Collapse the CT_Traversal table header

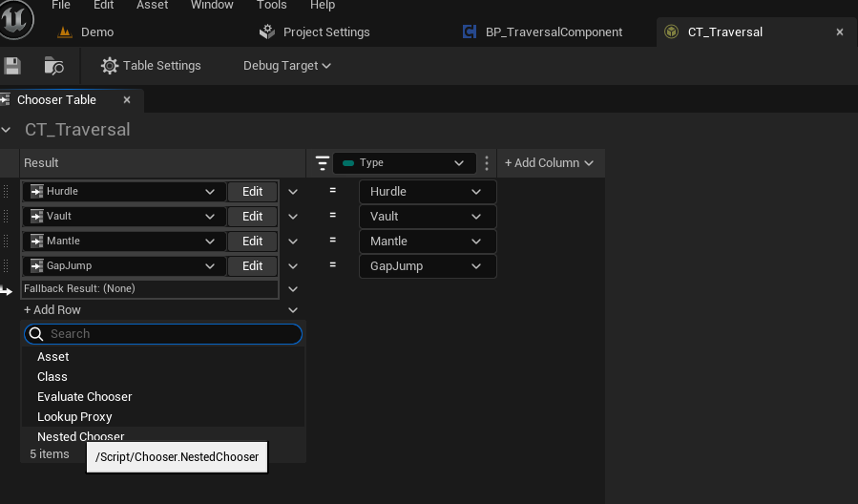[x=6, y=130]
